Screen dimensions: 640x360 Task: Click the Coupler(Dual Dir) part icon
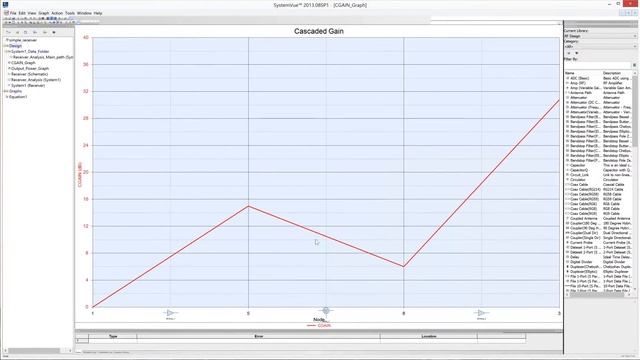567,233
